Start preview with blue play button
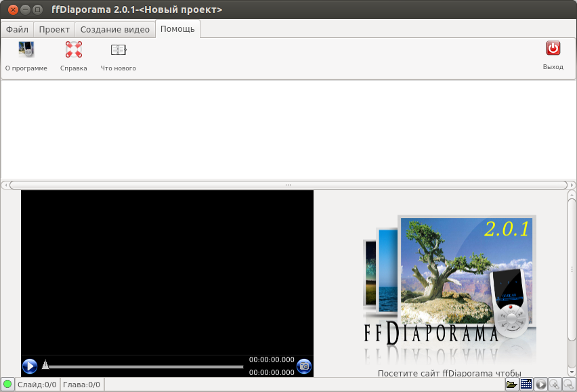Viewport: 577px width, 392px height. point(30,366)
